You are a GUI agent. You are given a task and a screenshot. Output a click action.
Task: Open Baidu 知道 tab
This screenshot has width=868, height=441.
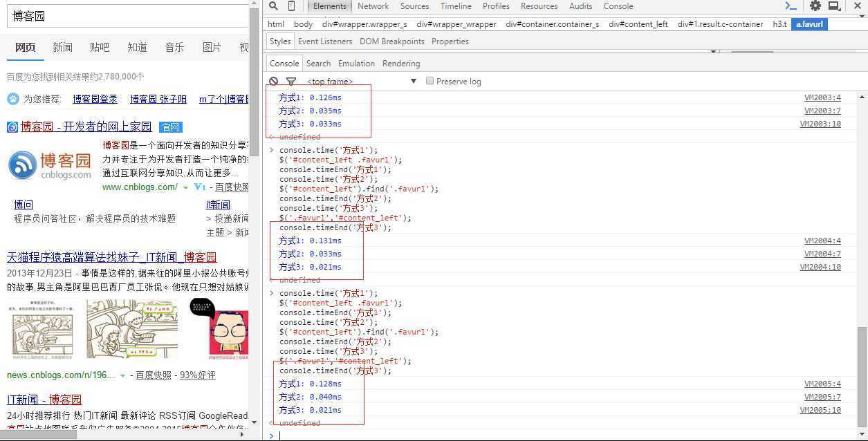click(137, 47)
